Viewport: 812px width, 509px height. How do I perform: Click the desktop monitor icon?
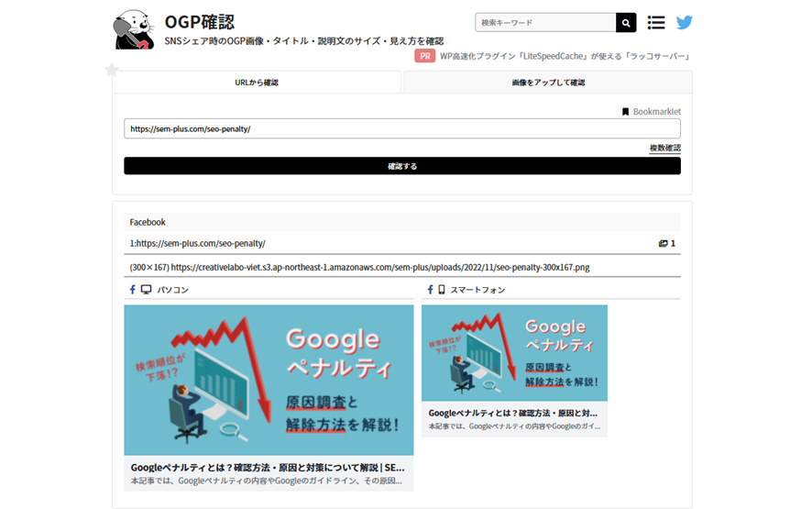tap(146, 290)
